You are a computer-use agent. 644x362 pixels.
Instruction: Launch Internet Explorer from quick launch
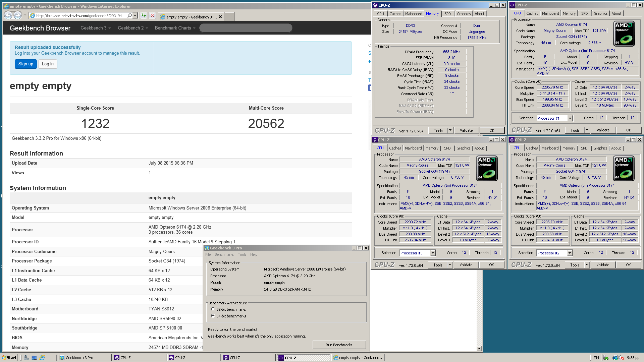[x=42, y=358]
